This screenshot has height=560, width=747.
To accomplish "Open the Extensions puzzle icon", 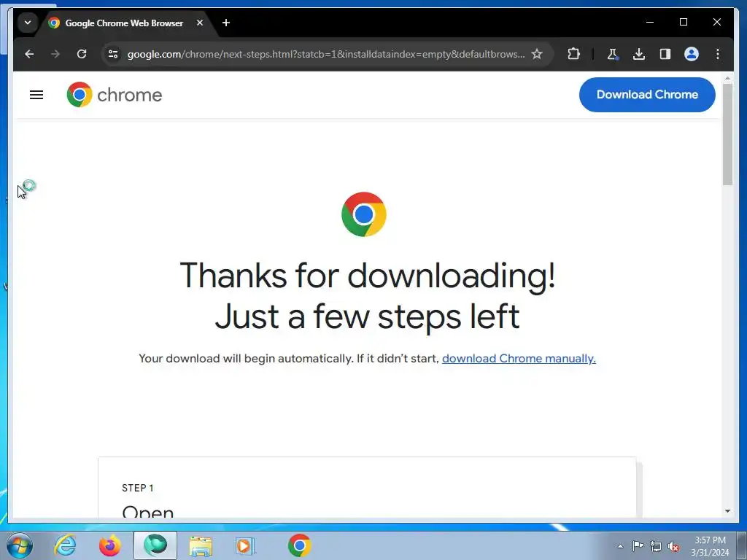I will [573, 54].
